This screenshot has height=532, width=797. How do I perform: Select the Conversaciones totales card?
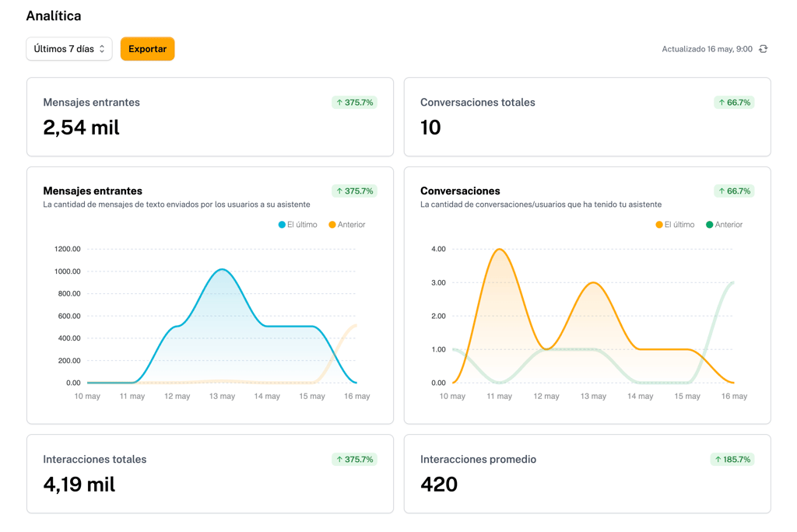tap(587, 117)
